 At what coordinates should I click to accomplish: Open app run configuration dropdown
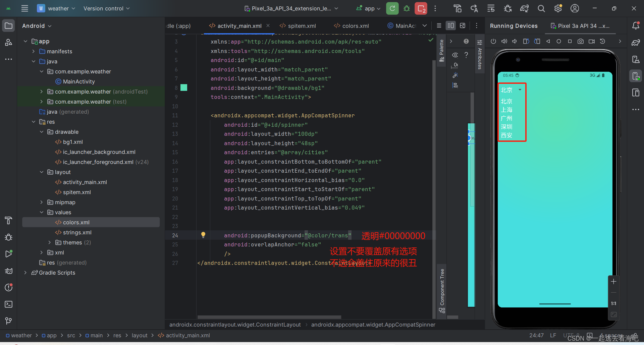tap(368, 8)
